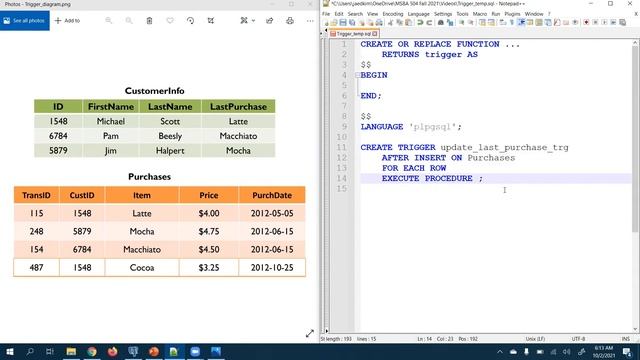The width and height of the screenshot is (640, 360).
Task: Click Unix (LF) line ending in status bar
Action: (535, 339)
